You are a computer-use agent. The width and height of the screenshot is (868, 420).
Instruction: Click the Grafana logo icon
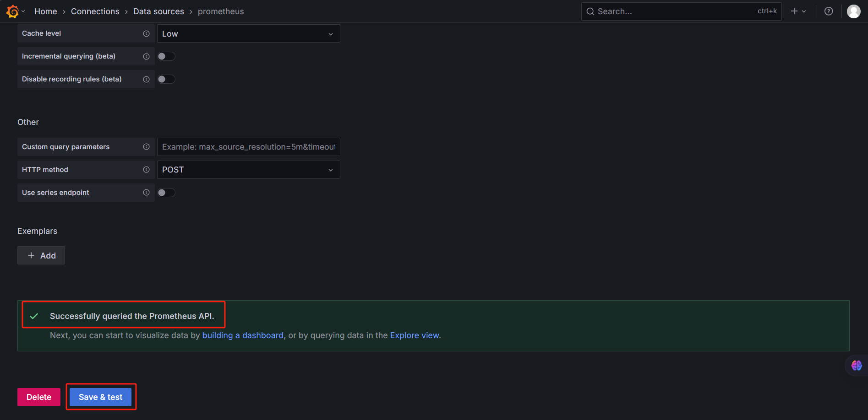[12, 11]
